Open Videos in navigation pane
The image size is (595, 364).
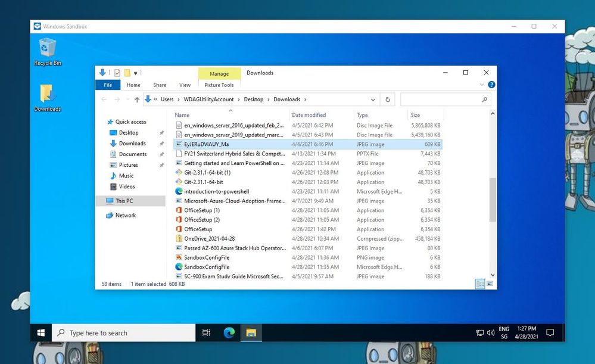[x=127, y=186]
